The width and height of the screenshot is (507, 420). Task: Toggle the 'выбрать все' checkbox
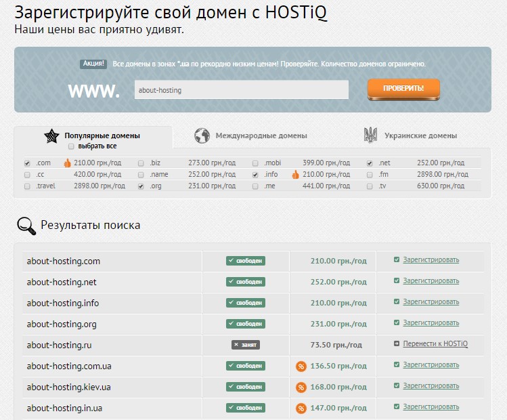[x=71, y=146]
